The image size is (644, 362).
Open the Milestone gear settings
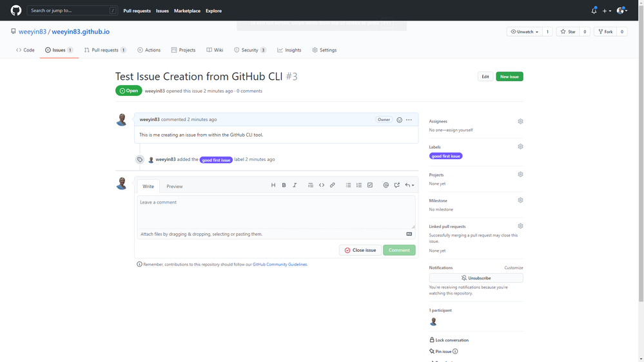coord(520,200)
